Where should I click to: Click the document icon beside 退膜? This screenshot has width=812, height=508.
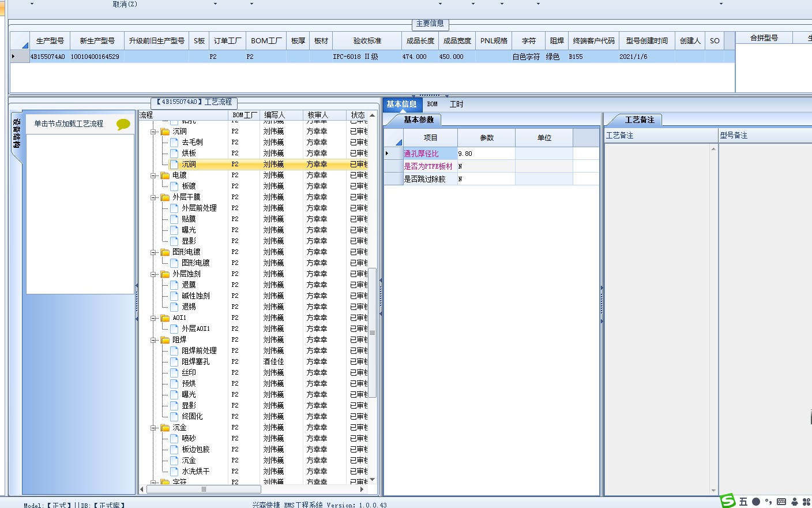point(175,285)
